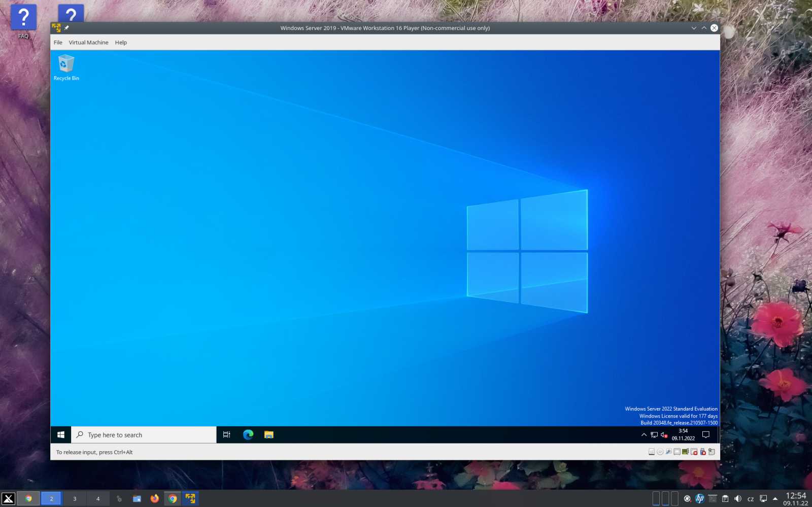Click the muted speaker icon in the guest tray
Viewport: 812px width, 507px height.
click(x=664, y=435)
